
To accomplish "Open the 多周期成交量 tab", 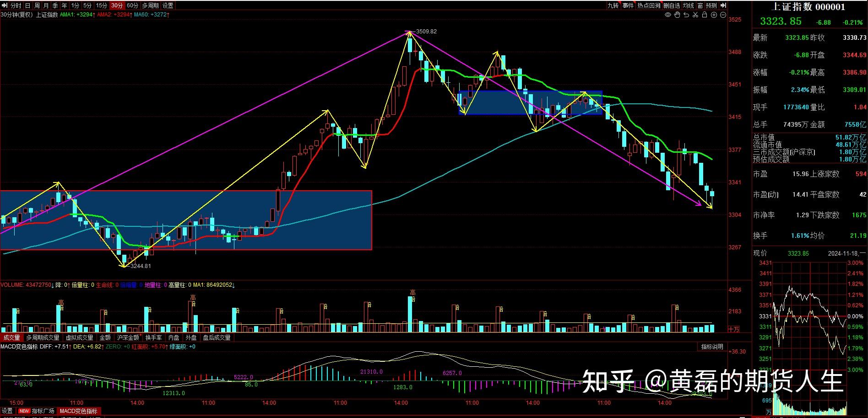I will [43, 338].
